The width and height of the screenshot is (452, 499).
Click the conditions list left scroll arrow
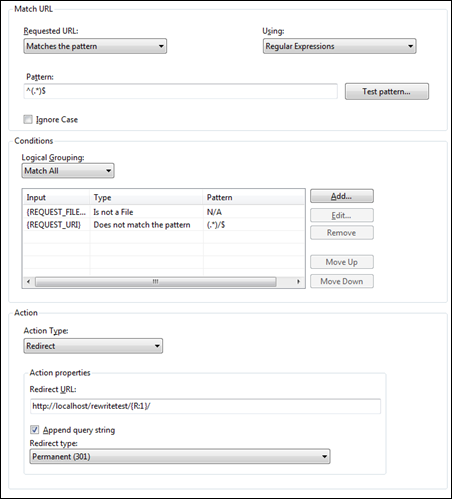point(28,282)
